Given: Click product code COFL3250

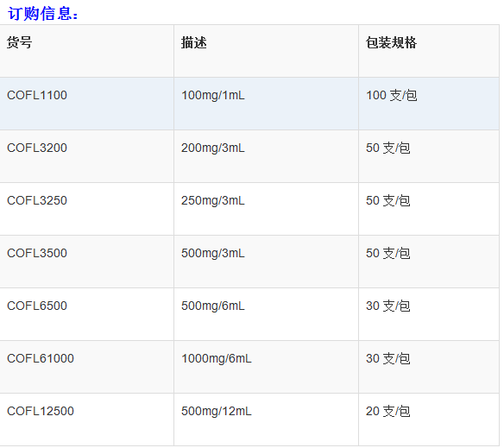Looking at the screenshot, I should (x=37, y=200).
